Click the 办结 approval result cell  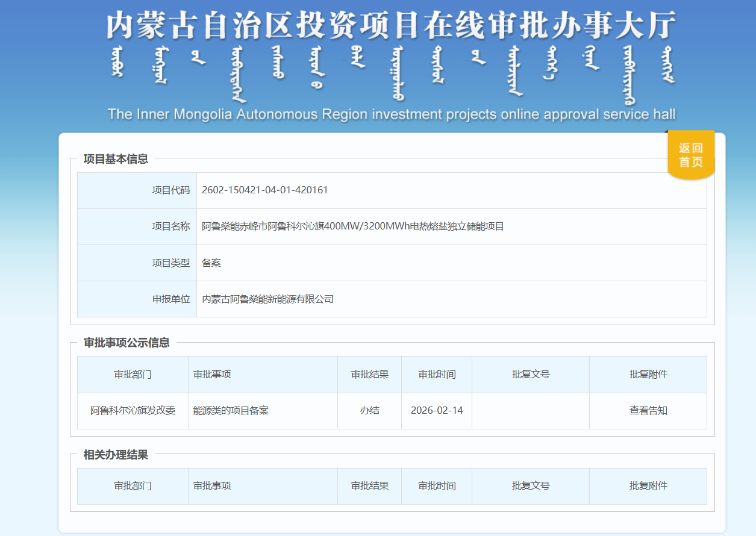(x=369, y=411)
